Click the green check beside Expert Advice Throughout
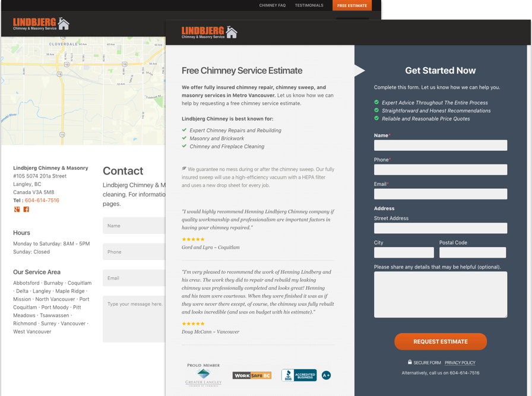 coord(376,102)
